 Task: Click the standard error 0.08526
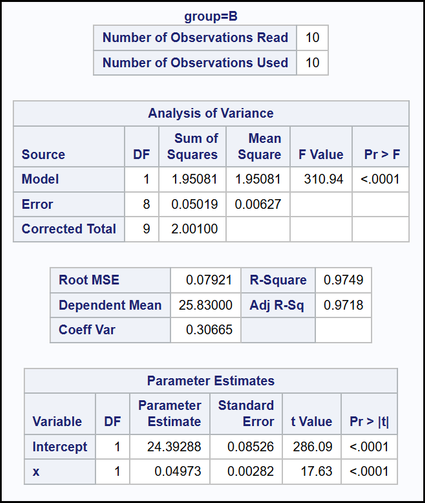tap(250, 447)
